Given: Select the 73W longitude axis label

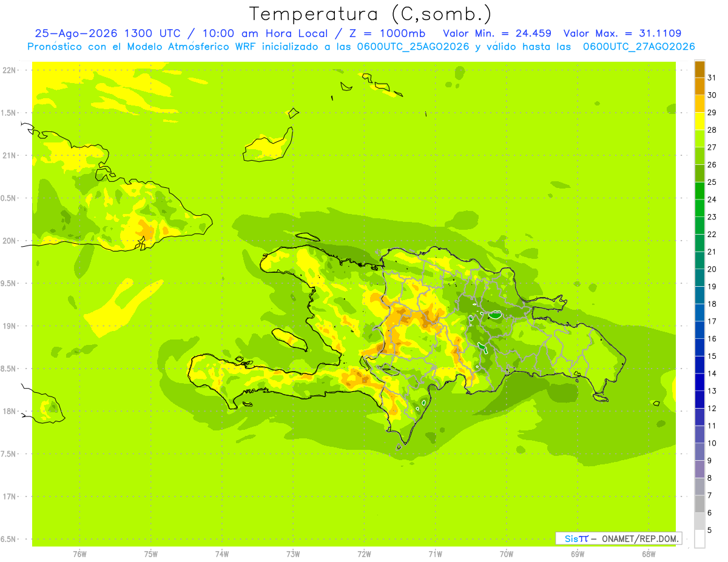Looking at the screenshot, I should pos(293,554).
